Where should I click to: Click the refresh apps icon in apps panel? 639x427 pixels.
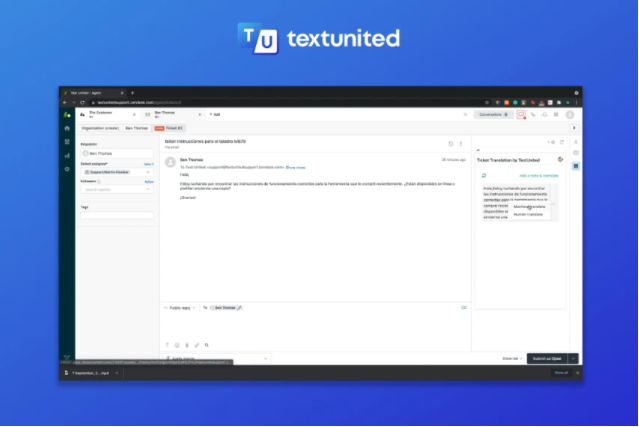[x=562, y=142]
